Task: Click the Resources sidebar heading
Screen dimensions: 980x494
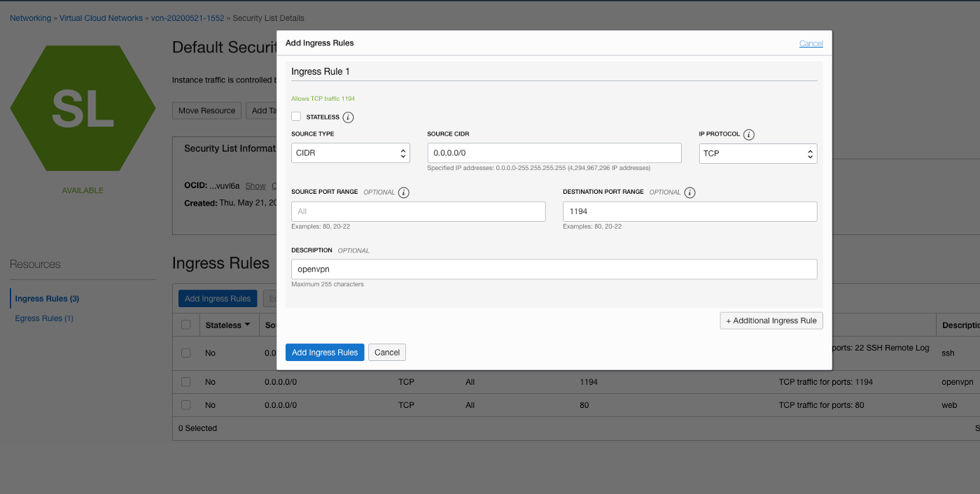Action: [x=35, y=264]
